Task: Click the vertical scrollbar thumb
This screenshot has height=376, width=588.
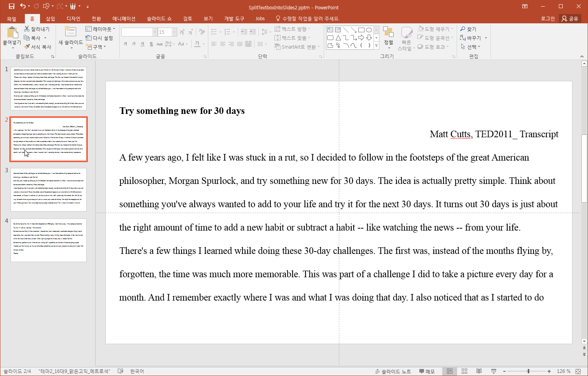Action: pos(584,168)
